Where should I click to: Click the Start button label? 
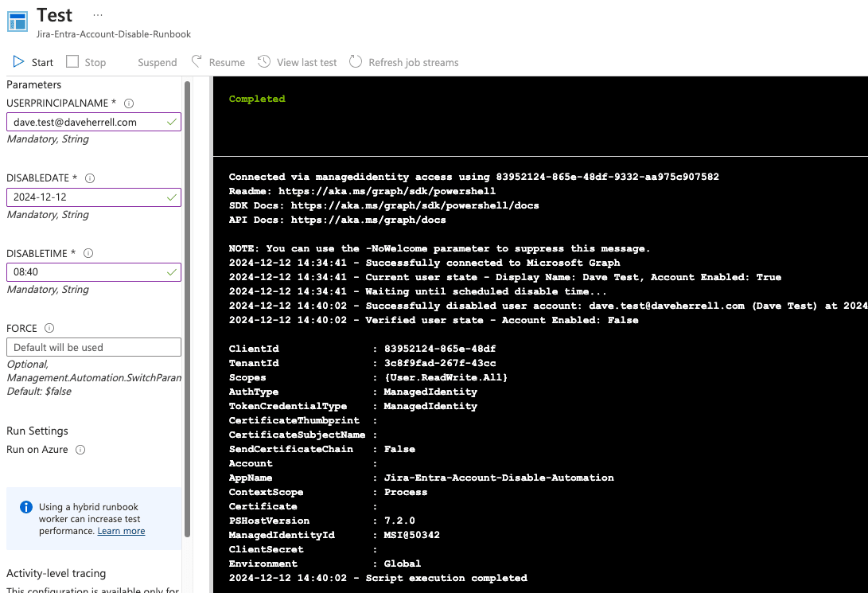pyautogui.click(x=42, y=63)
